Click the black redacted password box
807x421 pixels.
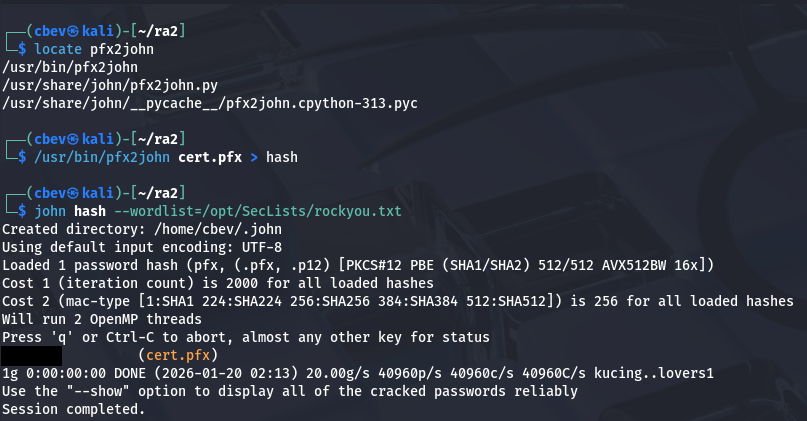pyautogui.click(x=31, y=354)
